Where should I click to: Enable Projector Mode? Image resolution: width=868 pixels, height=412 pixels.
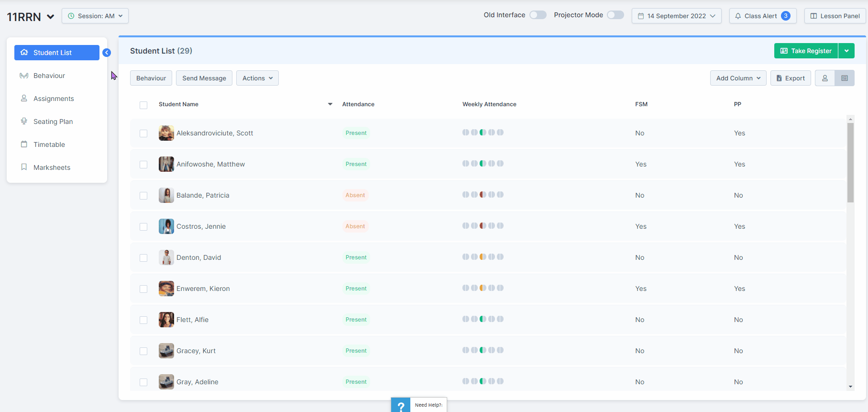pyautogui.click(x=615, y=15)
